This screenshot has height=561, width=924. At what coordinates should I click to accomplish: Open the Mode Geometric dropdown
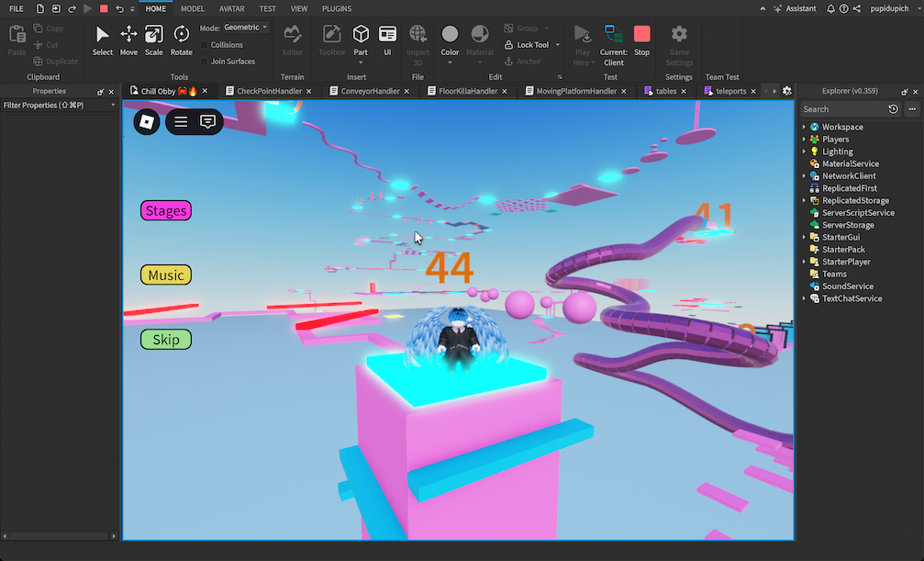(245, 28)
